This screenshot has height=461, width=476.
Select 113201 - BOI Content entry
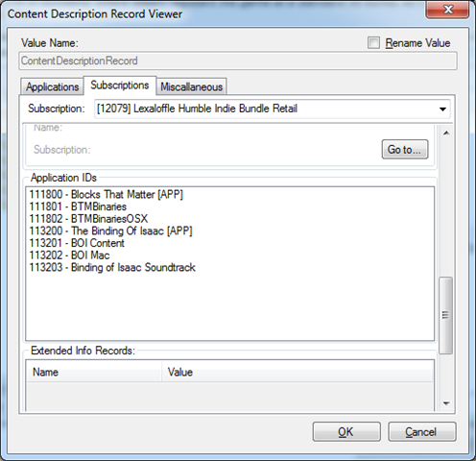pyautogui.click(x=77, y=243)
